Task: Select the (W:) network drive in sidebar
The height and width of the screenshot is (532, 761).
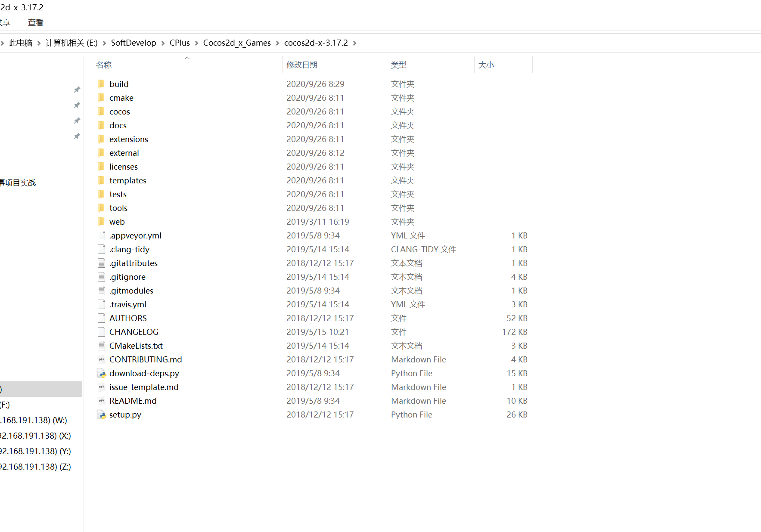Action: pyautogui.click(x=34, y=420)
